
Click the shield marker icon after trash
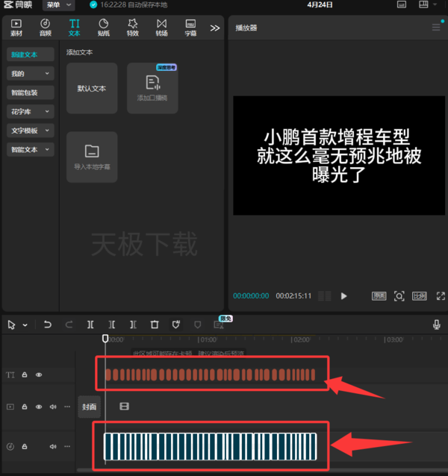[176, 325]
